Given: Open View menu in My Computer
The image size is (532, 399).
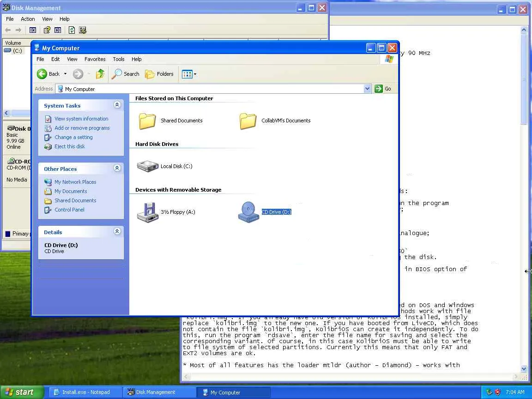Looking at the screenshot, I should click(72, 59).
